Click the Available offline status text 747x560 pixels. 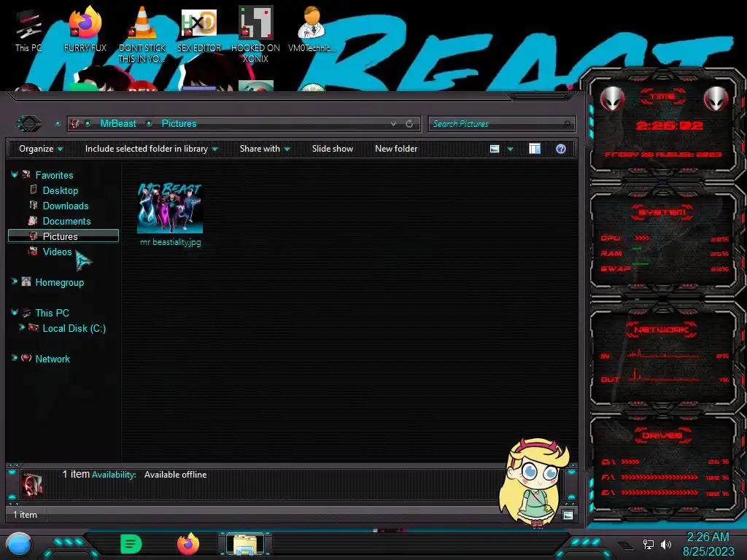coord(175,475)
